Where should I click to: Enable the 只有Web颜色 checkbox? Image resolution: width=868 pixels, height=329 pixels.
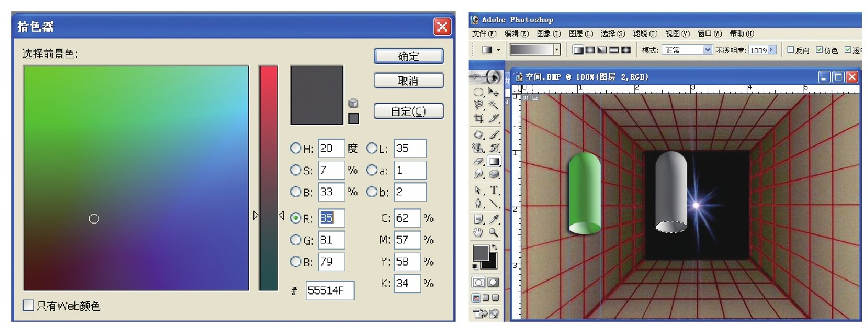(28, 305)
